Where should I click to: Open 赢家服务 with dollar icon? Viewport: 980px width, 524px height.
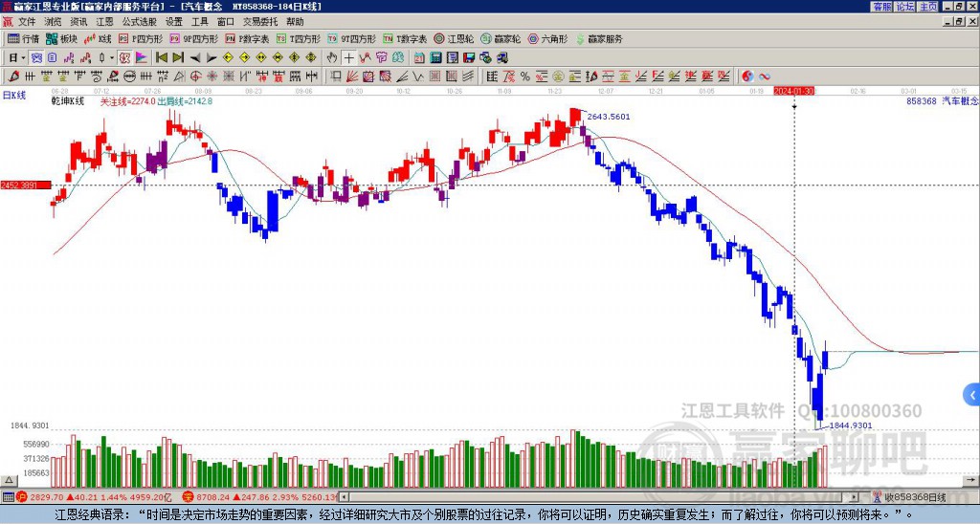tap(599, 38)
